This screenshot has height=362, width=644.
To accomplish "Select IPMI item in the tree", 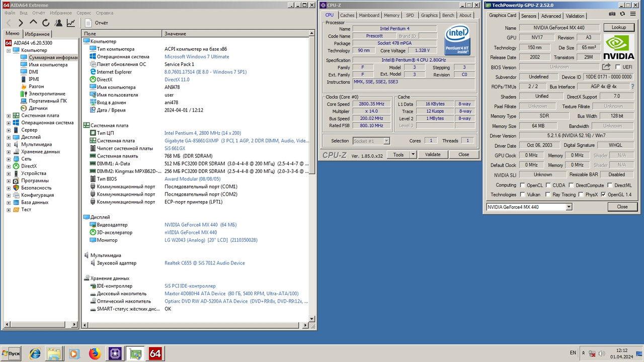I will pyautogui.click(x=34, y=79).
